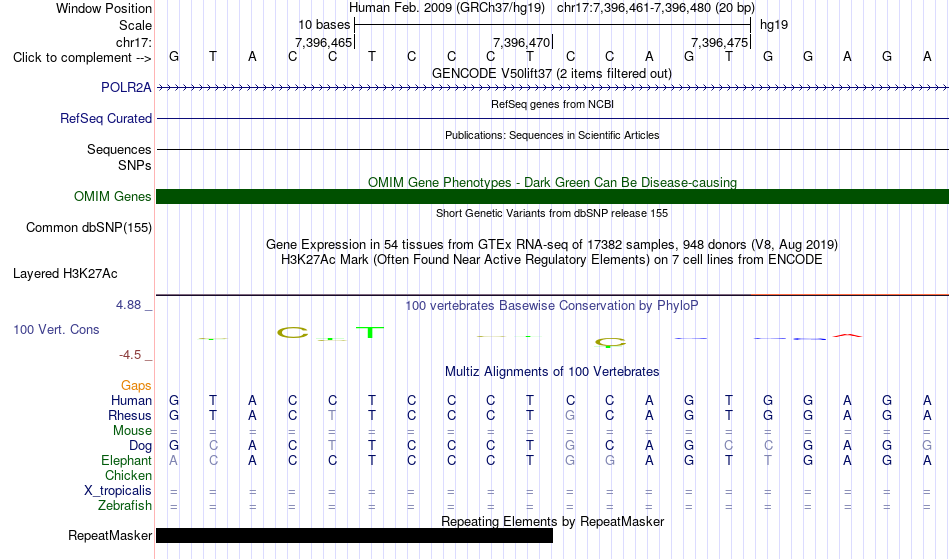Viewport: 950px width, 559px height.
Task: Click the inverted G PhyloP logo letter
Action: 610,343
